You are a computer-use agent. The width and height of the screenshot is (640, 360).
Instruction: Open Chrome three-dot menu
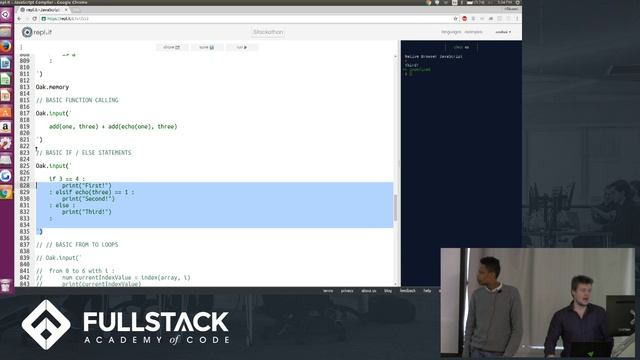click(x=517, y=19)
